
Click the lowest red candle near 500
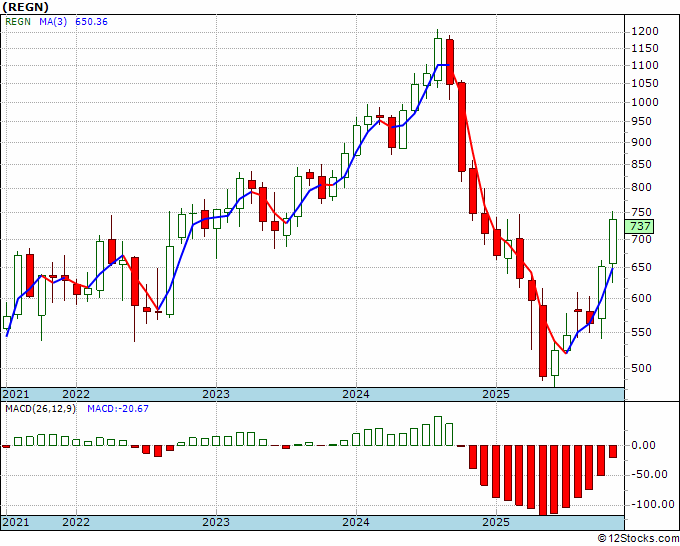(543, 341)
